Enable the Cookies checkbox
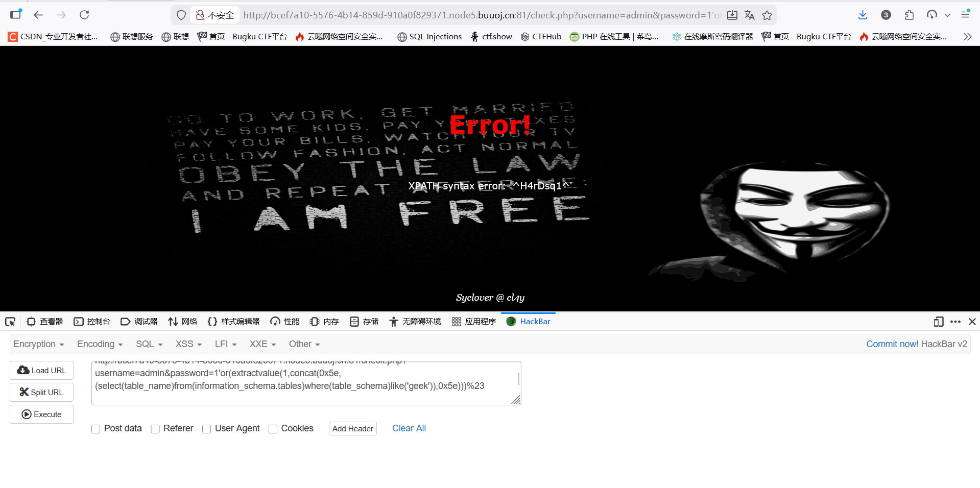Image resolution: width=980 pixels, height=488 pixels. pos(273,429)
